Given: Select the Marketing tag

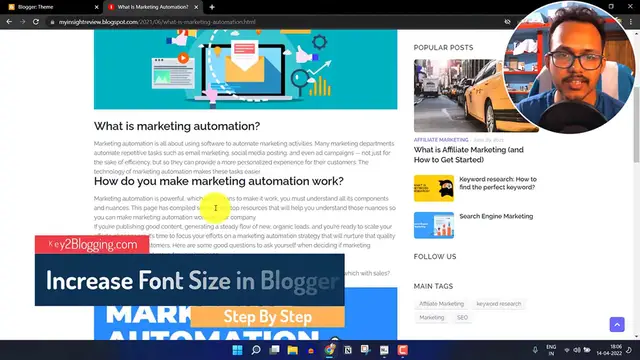Looking at the screenshot, I should click(x=431, y=317).
